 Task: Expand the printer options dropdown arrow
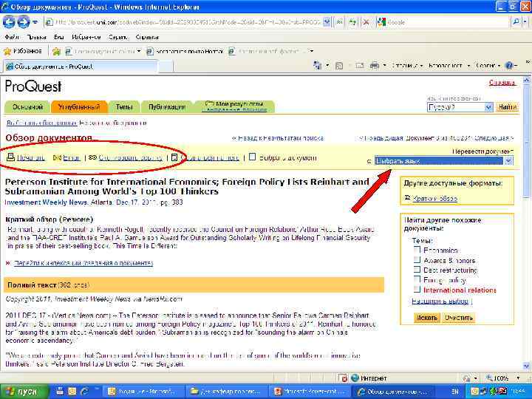pos(384,66)
